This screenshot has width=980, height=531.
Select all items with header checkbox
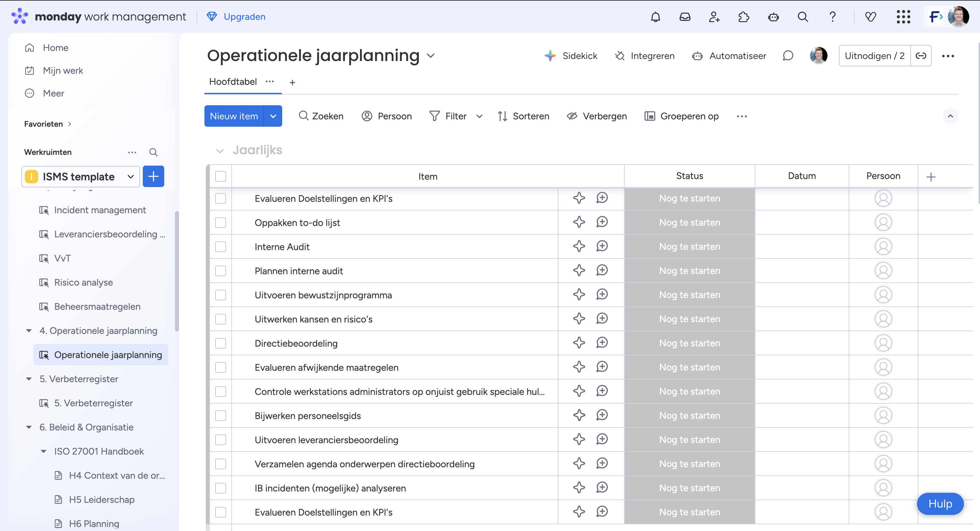point(221,176)
